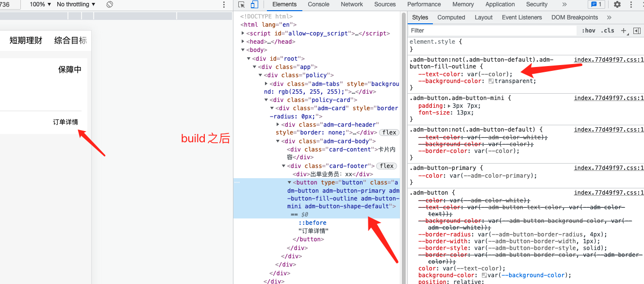Show more Styles sidebar tabs after DOM Breakpoints
Viewport: 644px width, 284px height.
point(609,17)
